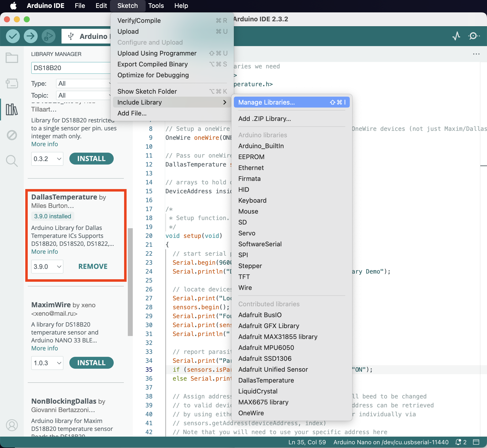Open MaximWire 1.0.3 version dropdown
The height and width of the screenshot is (448, 487).
tap(47, 363)
